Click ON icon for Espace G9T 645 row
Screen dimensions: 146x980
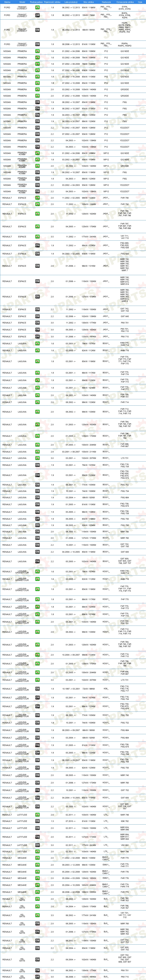point(37,317)
